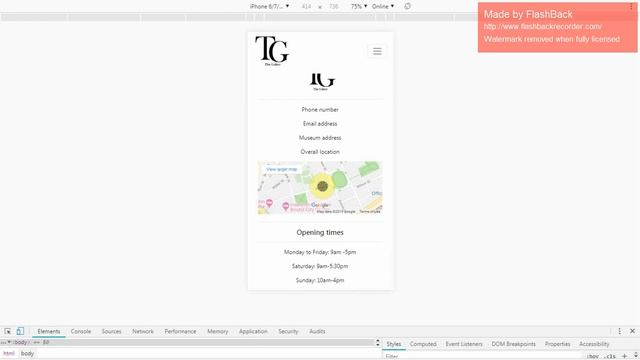640x360 pixels.
Task: Click the Overall location text
Action: pyautogui.click(x=320, y=151)
